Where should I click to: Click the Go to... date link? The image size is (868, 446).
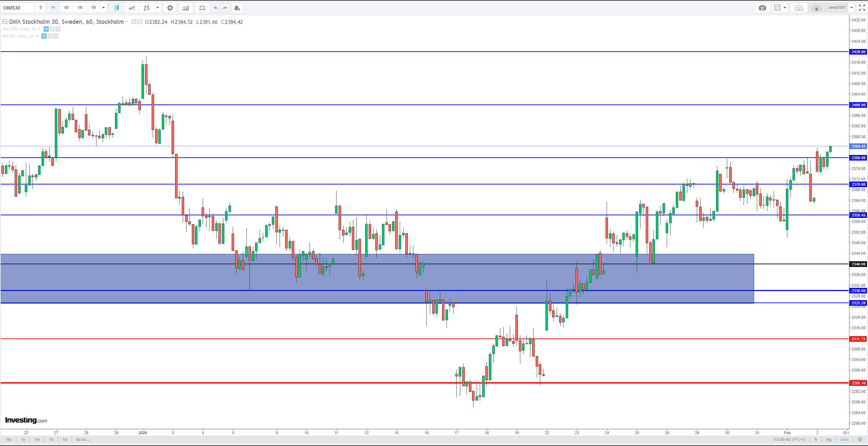click(83, 439)
